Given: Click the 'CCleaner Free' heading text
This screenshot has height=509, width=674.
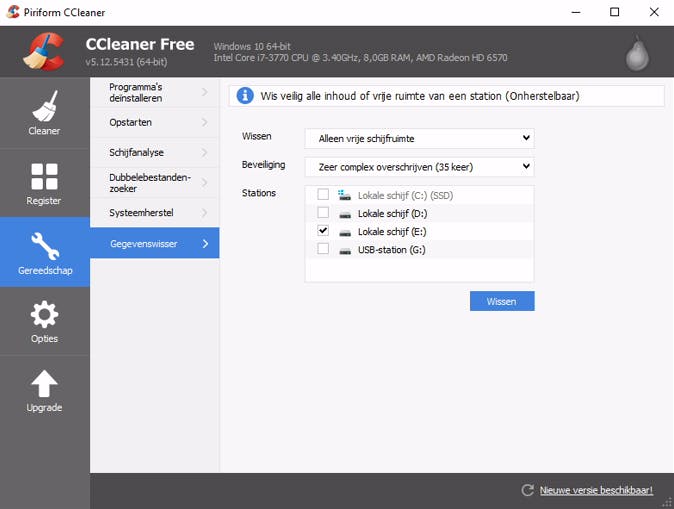Looking at the screenshot, I should 140,44.
